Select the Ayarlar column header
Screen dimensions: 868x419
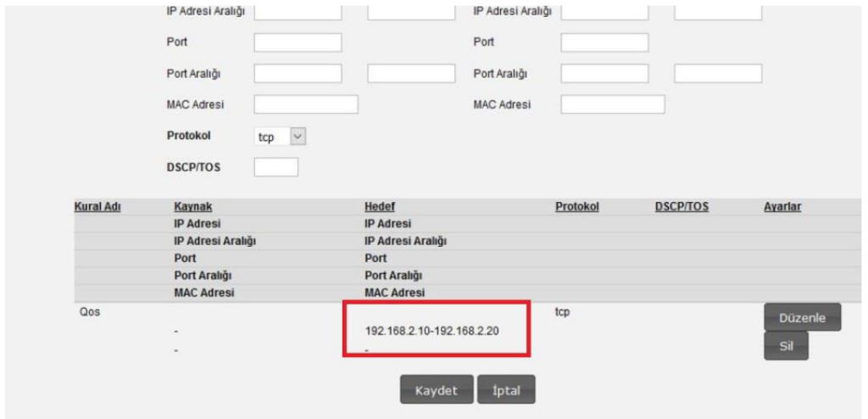[782, 207]
